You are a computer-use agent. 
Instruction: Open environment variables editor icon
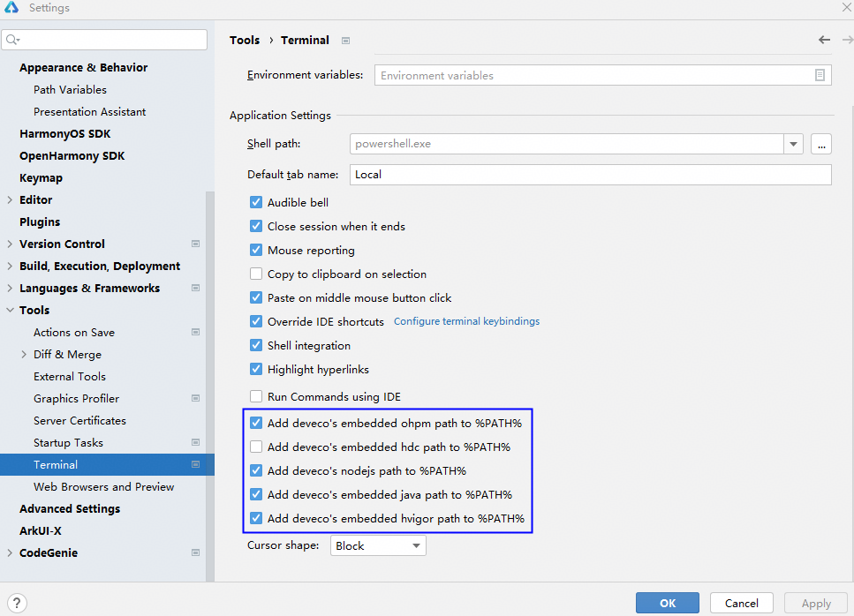point(820,76)
